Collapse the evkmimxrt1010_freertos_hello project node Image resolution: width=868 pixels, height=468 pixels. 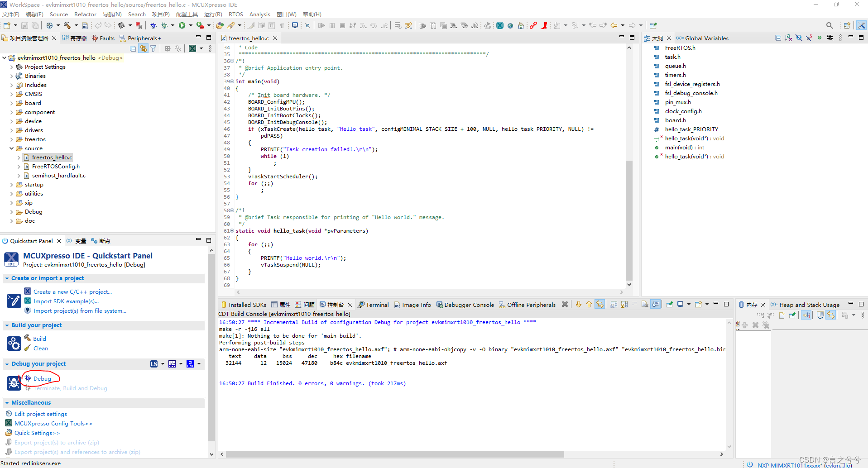pyautogui.click(x=5, y=57)
